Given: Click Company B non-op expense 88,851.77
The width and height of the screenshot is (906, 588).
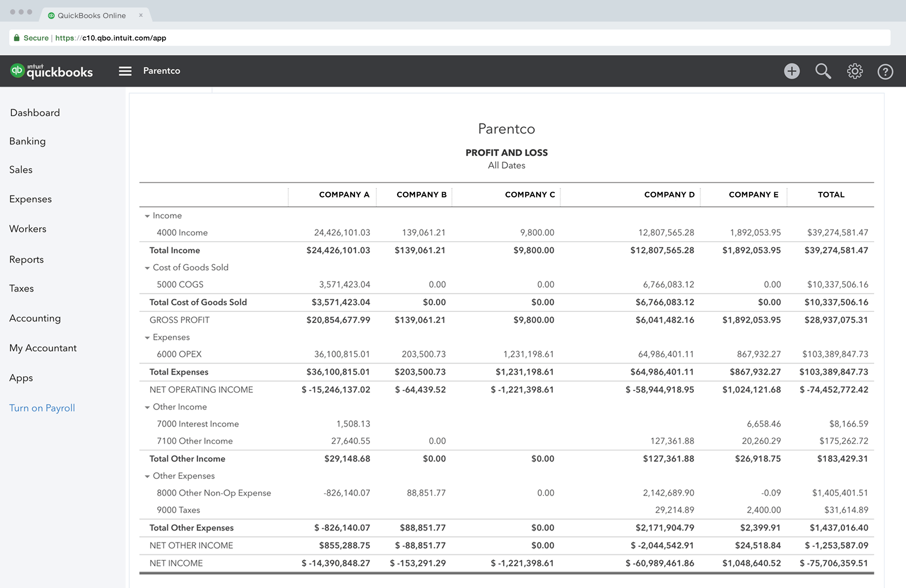Looking at the screenshot, I should tap(426, 493).
